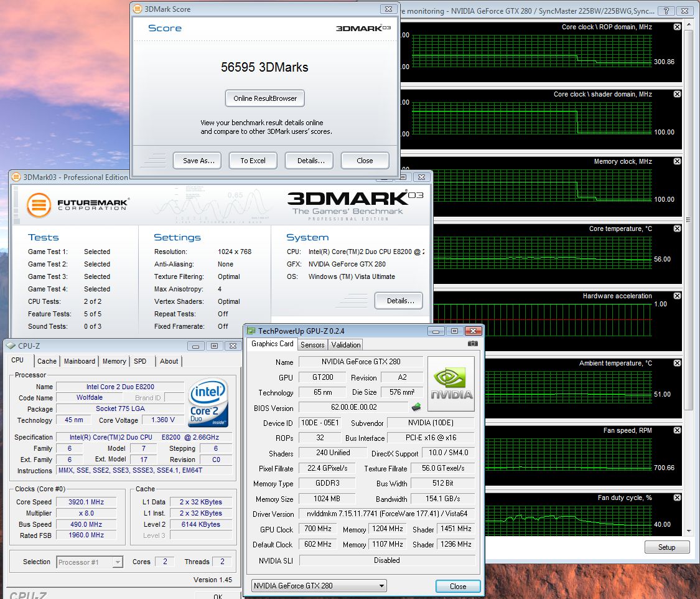Close the Core temperature graph

(677, 229)
